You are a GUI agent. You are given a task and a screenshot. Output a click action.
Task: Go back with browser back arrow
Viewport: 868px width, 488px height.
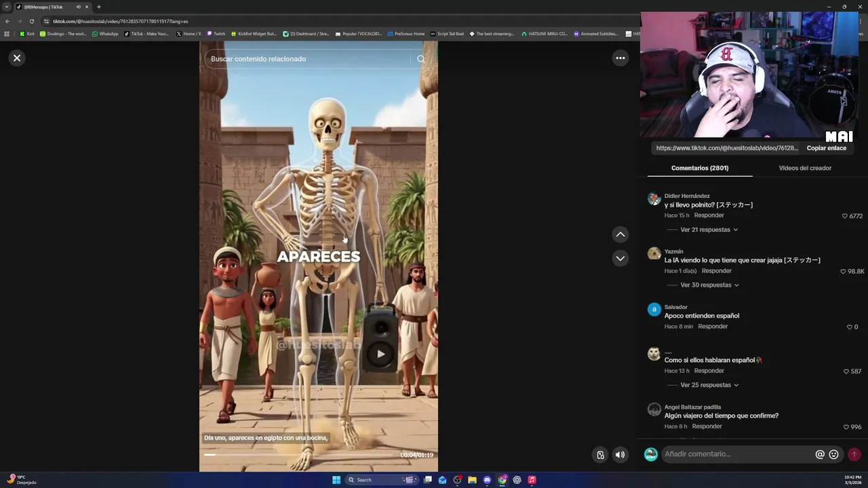[x=7, y=21]
